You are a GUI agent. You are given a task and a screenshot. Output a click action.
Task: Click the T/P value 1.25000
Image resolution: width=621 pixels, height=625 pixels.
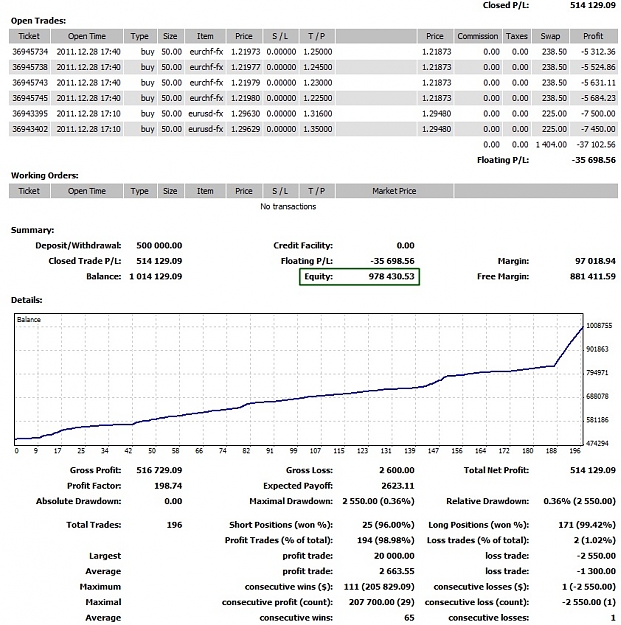318,52
